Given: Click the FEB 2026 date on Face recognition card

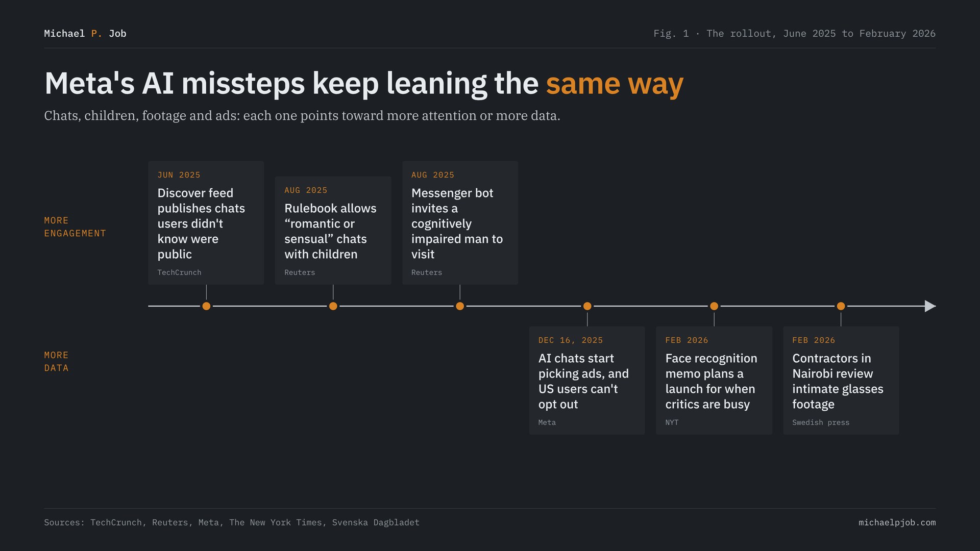Looking at the screenshot, I should pyautogui.click(x=687, y=340).
